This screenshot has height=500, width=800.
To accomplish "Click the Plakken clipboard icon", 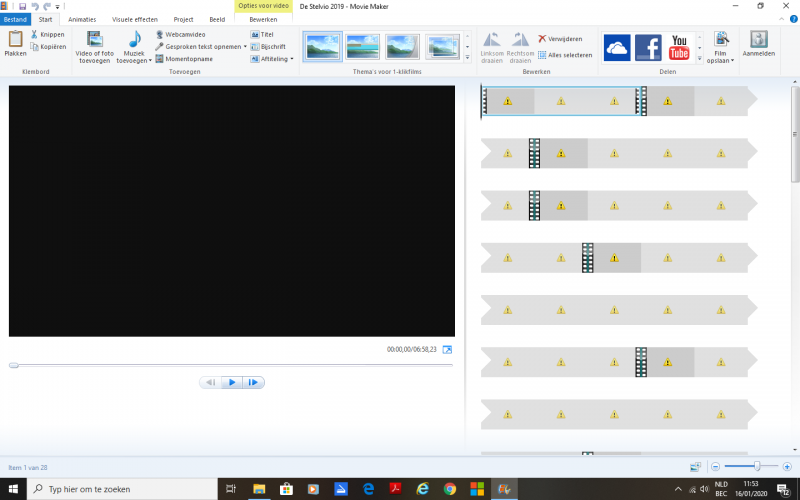I will tap(15, 39).
